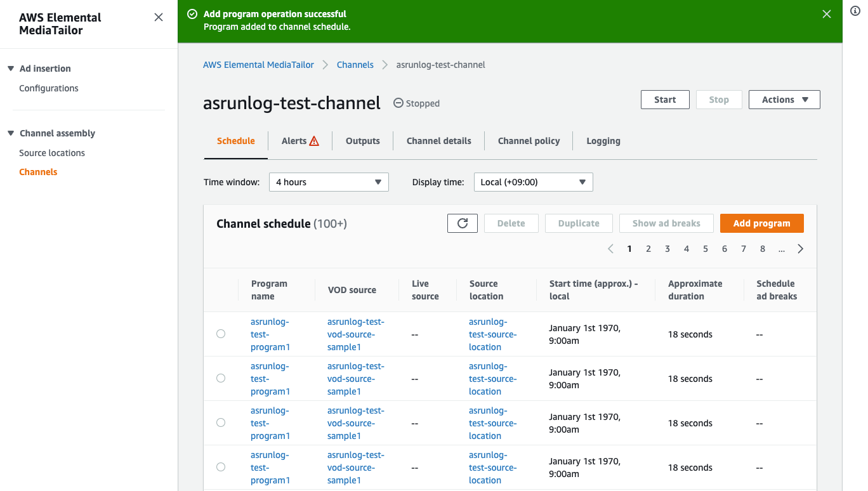Viewport: 868px width, 491px height.
Task: Go to schedule page 6
Action: point(725,249)
